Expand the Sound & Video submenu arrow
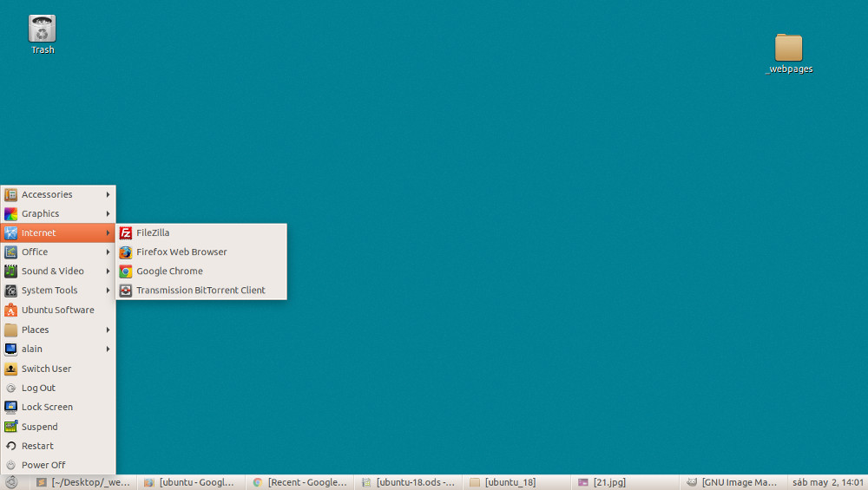868x490 pixels. click(x=108, y=271)
